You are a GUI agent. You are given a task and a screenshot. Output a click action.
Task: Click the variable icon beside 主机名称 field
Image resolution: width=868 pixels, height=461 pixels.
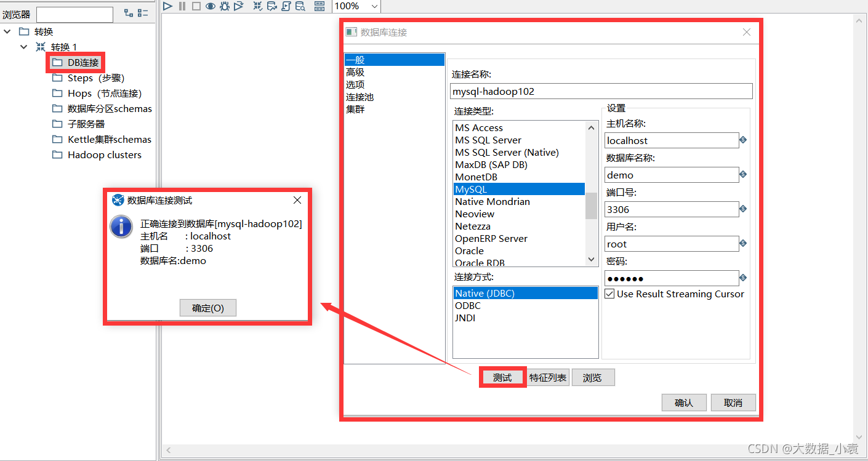743,140
